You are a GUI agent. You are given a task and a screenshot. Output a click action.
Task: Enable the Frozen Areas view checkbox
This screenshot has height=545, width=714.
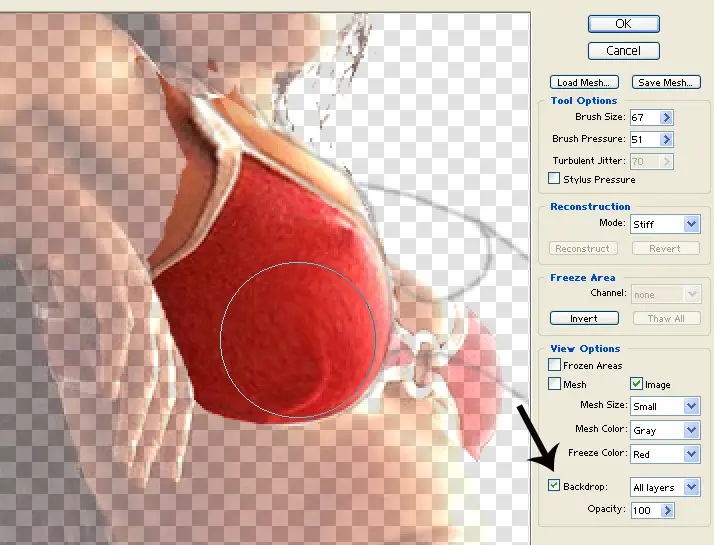tap(554, 365)
